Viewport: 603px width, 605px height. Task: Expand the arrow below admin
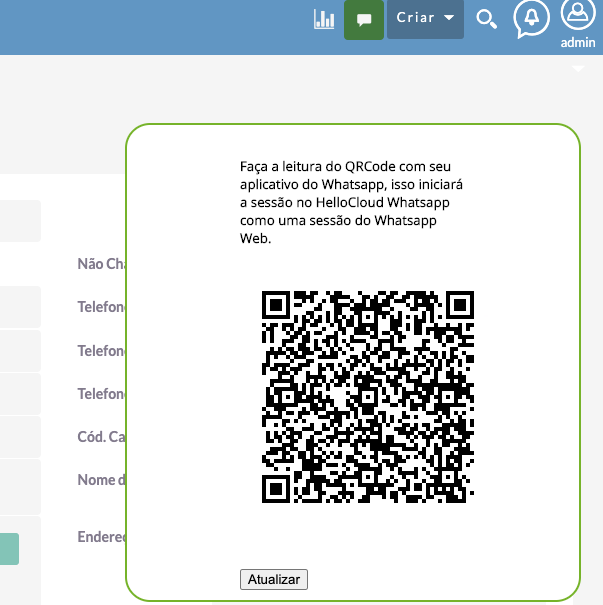pos(578,69)
